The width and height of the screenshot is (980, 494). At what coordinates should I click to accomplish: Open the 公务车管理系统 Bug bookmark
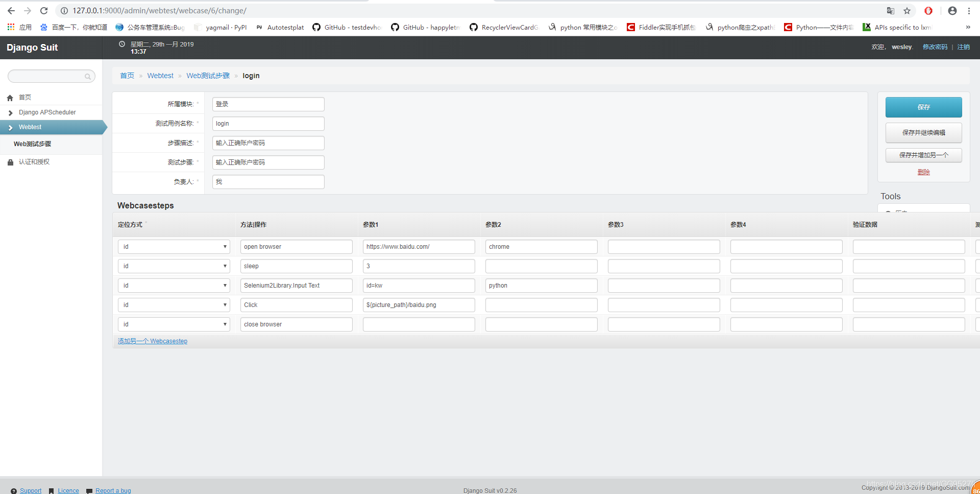(150, 27)
